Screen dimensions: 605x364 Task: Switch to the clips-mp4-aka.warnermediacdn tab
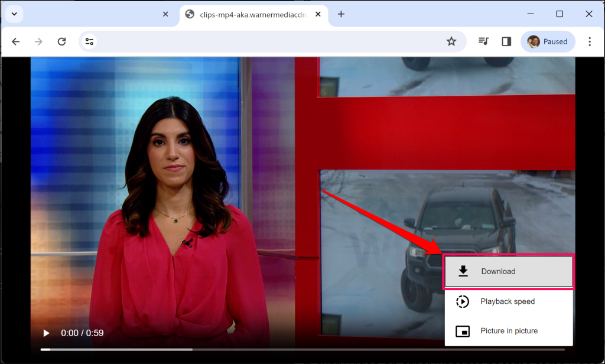tap(248, 14)
